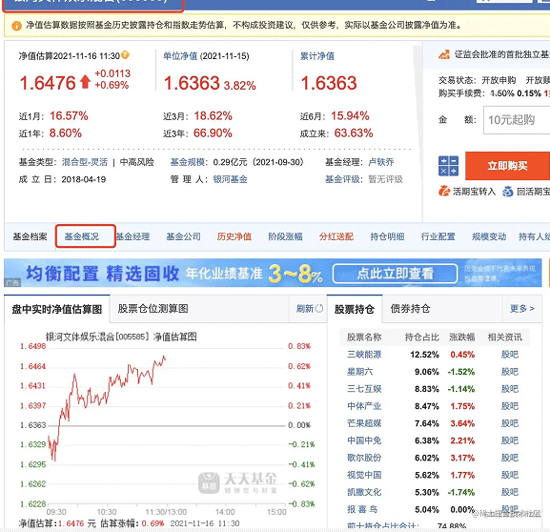550x532 pixels.
Task: Switch to 债券持仓 tab
Action: point(410,309)
